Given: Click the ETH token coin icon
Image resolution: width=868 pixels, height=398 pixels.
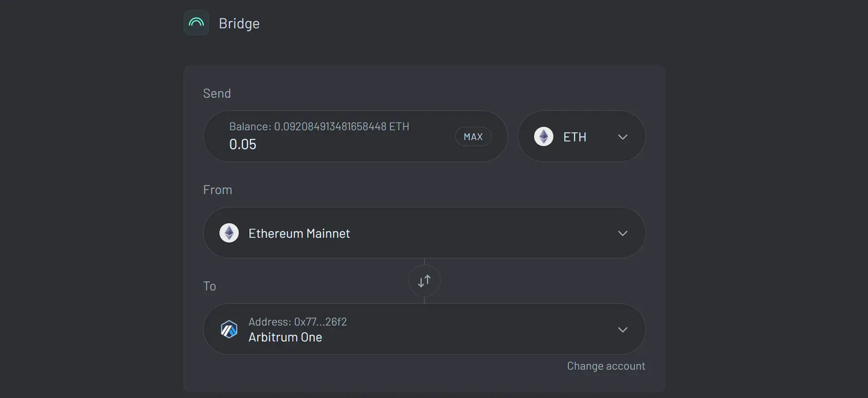Looking at the screenshot, I should [x=543, y=136].
